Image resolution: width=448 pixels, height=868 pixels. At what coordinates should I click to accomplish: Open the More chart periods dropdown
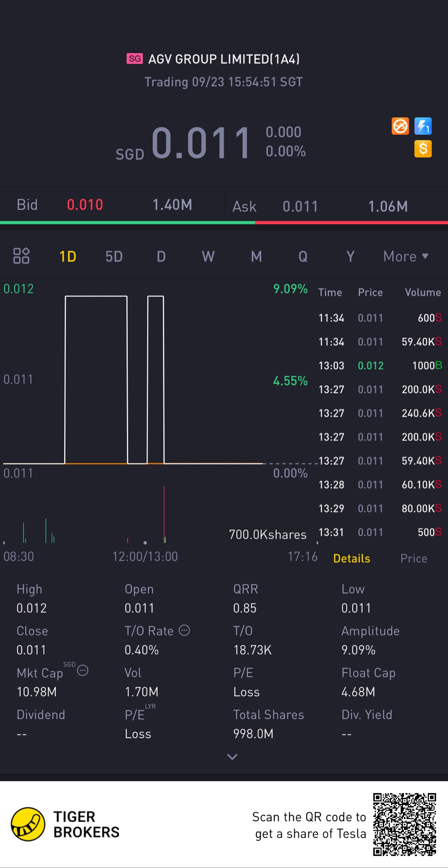(405, 256)
